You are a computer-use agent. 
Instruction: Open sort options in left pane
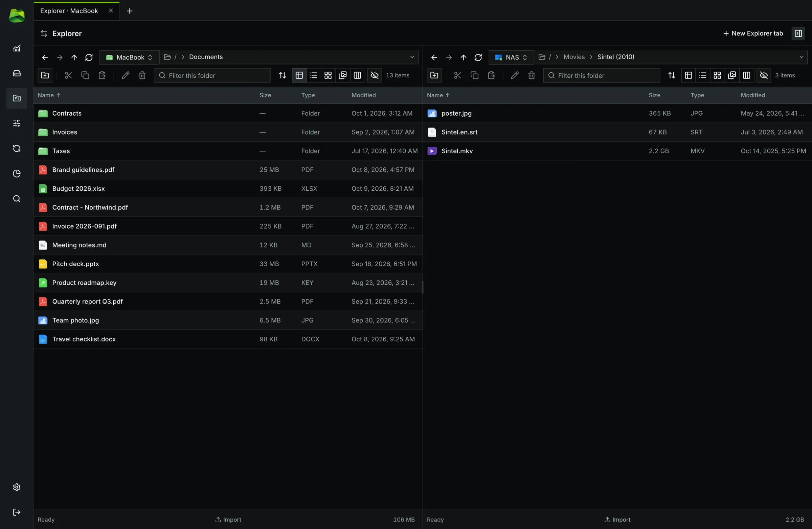tap(282, 75)
